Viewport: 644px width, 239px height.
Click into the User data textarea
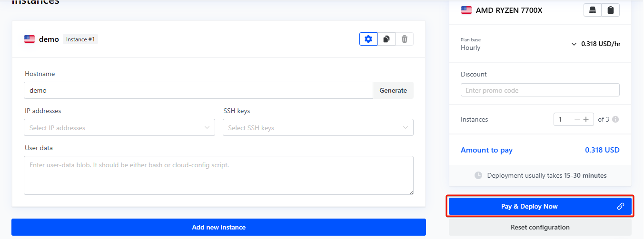(218, 175)
